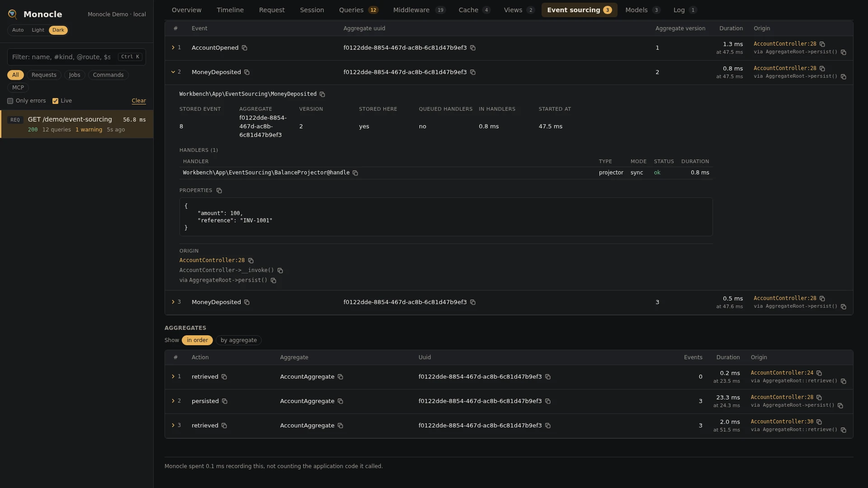The height and width of the screenshot is (488, 868).
Task: Copy aggregate uuid in row 2 MoneyDeposited
Action: [473, 72]
